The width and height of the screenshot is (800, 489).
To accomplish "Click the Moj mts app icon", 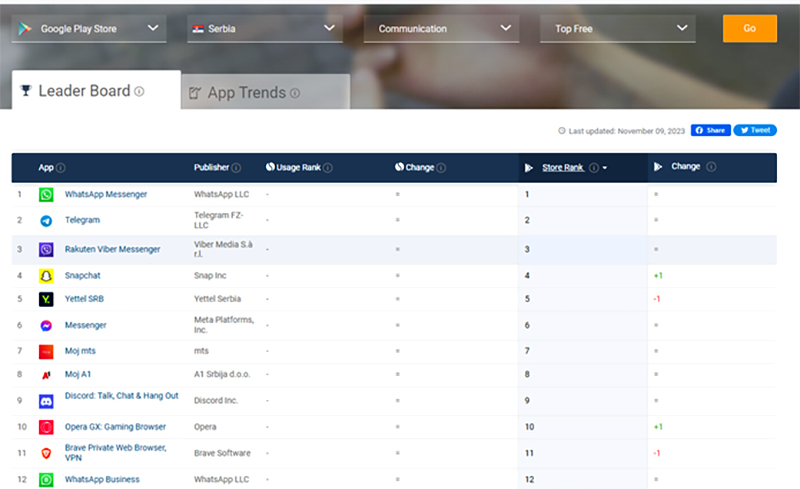I will pyautogui.click(x=46, y=352).
